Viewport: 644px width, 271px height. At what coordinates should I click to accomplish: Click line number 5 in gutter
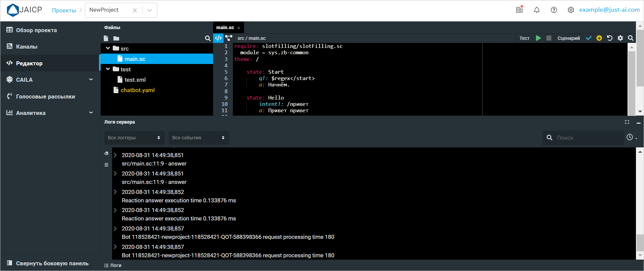(226, 72)
